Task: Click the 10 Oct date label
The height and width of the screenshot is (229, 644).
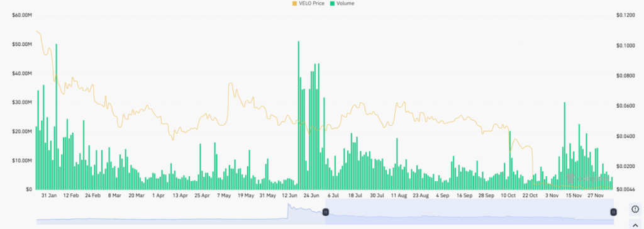Action: (508, 196)
